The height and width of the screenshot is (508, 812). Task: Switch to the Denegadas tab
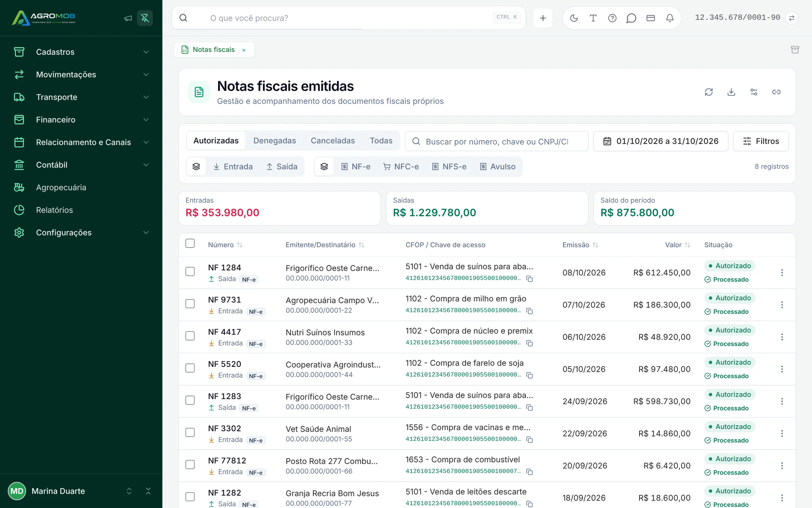pyautogui.click(x=274, y=141)
